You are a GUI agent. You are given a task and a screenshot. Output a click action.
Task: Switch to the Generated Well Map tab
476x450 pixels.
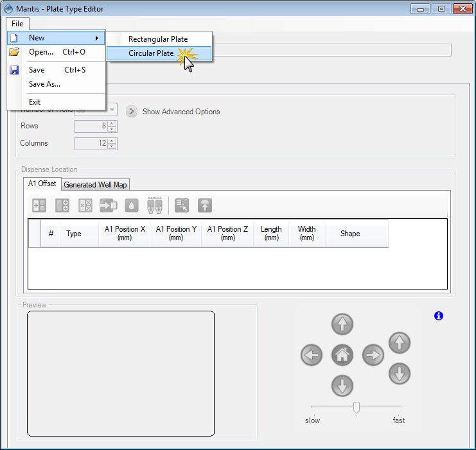click(x=95, y=185)
